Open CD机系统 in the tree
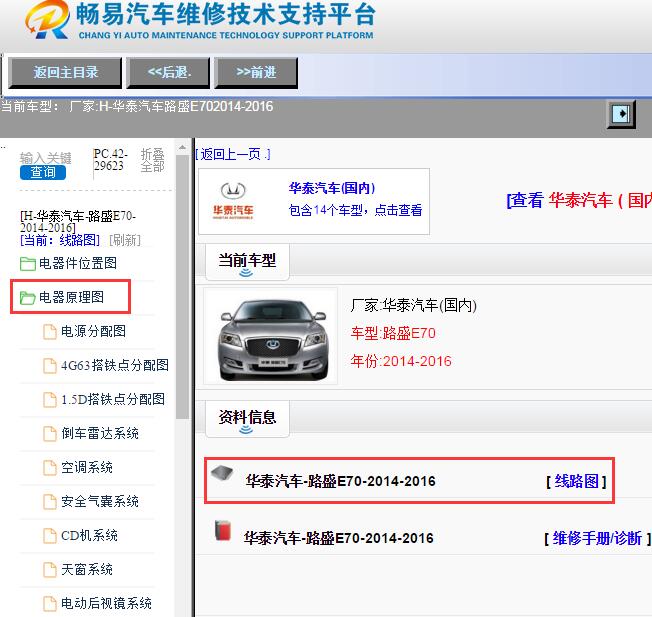 (89, 536)
